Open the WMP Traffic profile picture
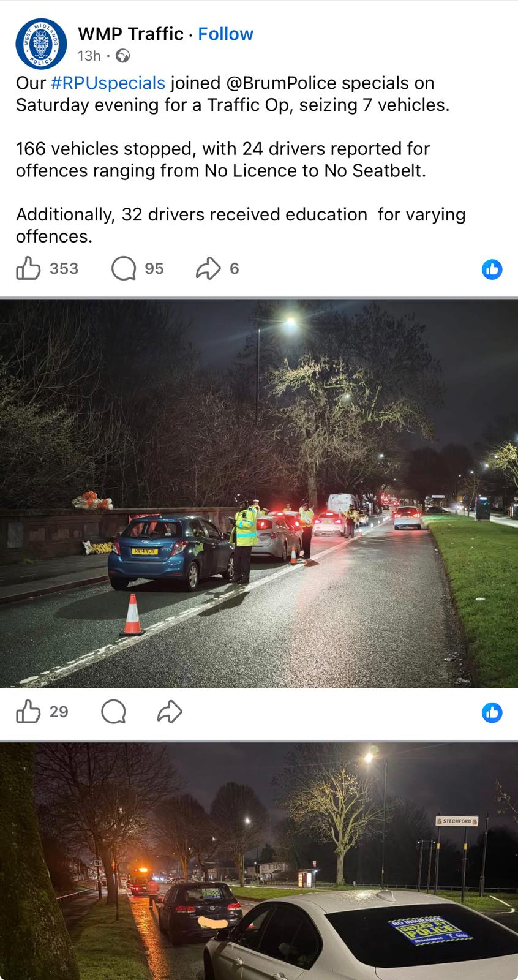 click(x=41, y=43)
